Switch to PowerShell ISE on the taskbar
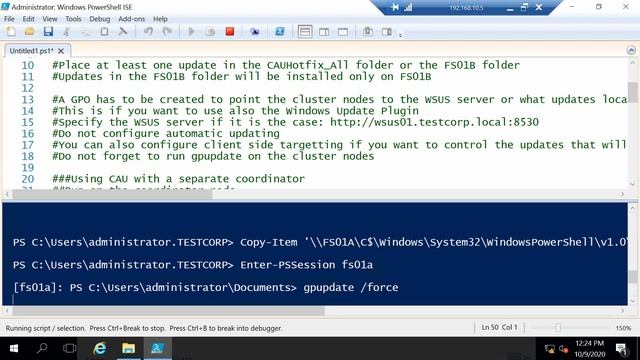The image size is (640, 360). click(157, 348)
